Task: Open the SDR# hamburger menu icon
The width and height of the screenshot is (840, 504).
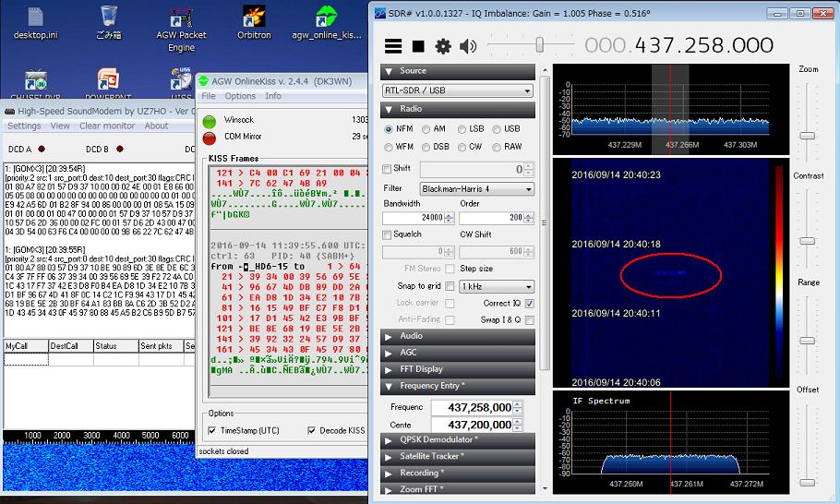Action: (x=393, y=46)
